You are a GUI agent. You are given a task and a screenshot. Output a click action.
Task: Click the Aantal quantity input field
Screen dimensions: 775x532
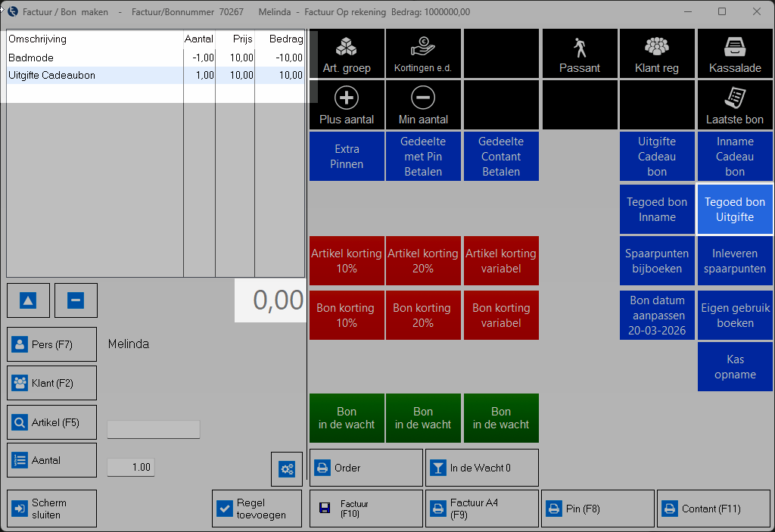click(x=131, y=467)
